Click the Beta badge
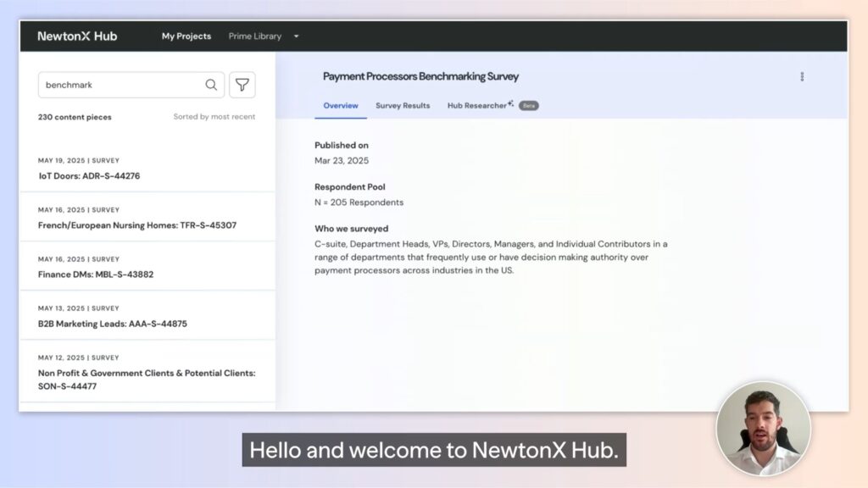The image size is (868, 488). (x=529, y=106)
